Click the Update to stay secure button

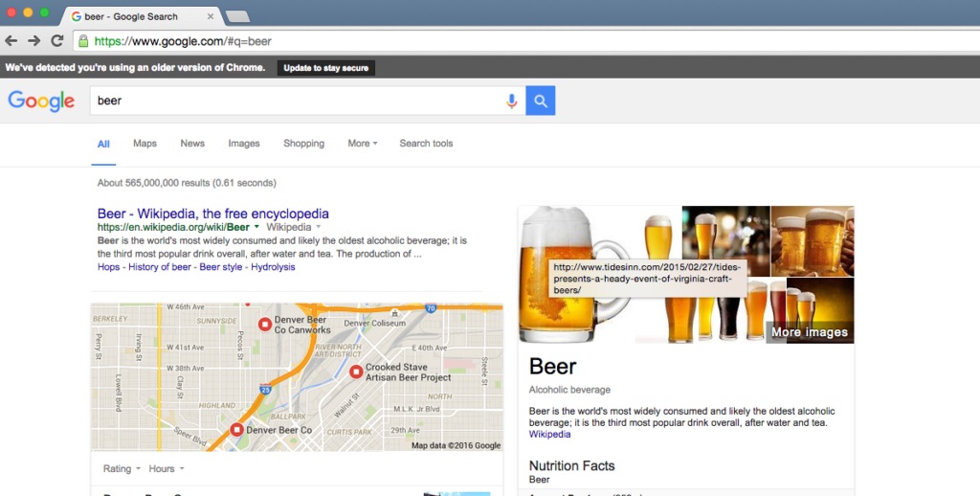pos(326,68)
